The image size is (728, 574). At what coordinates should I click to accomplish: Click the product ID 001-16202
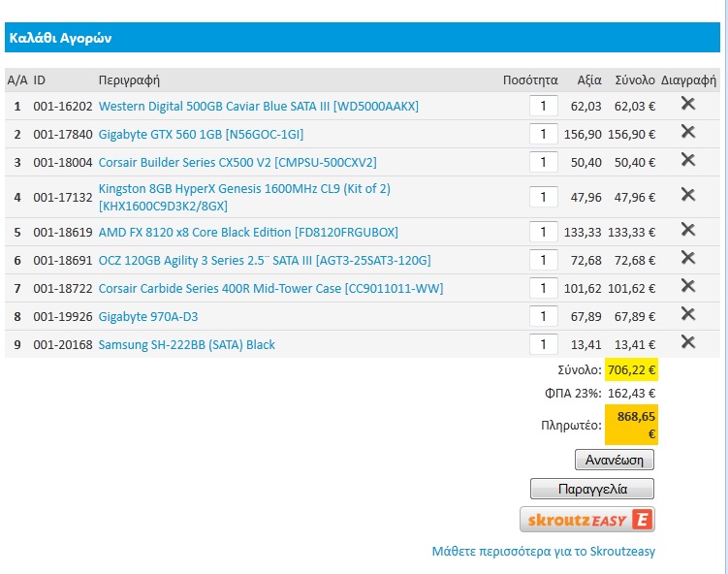[63, 107]
